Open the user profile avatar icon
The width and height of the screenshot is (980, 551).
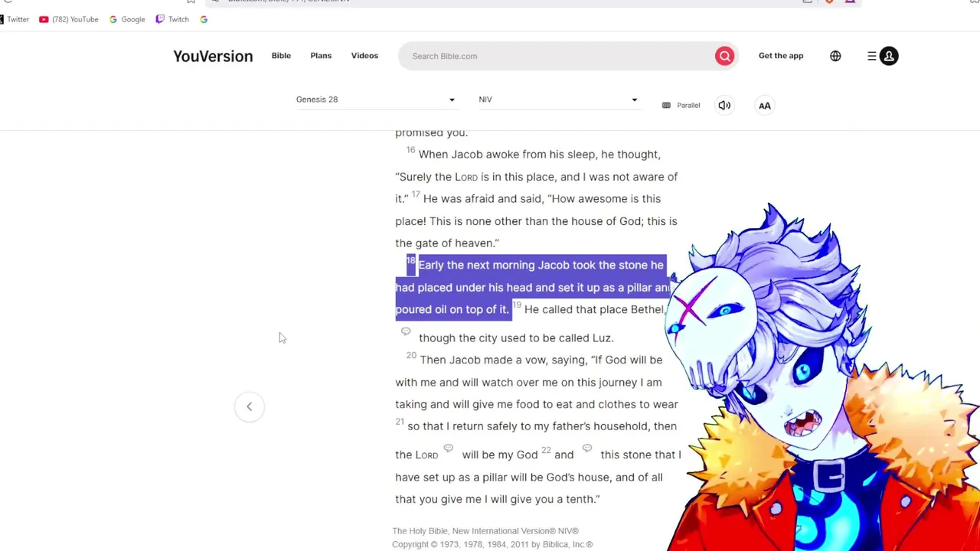pyautogui.click(x=889, y=56)
